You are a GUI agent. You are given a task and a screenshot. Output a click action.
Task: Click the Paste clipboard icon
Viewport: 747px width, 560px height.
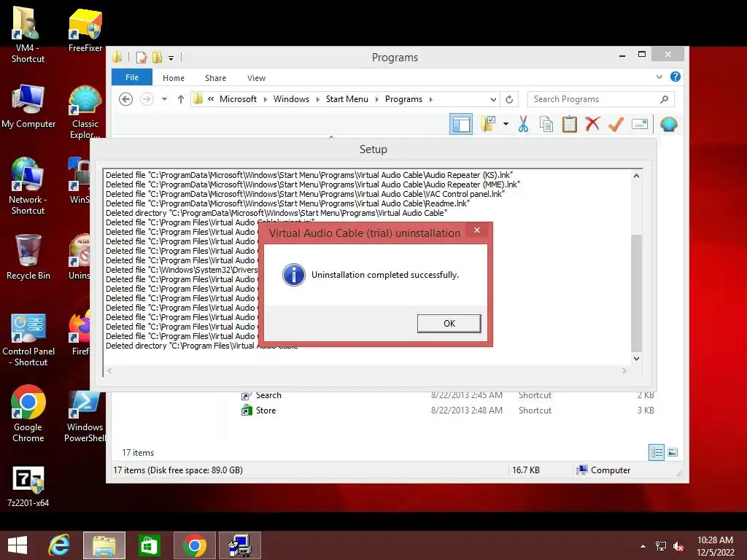pyautogui.click(x=569, y=124)
